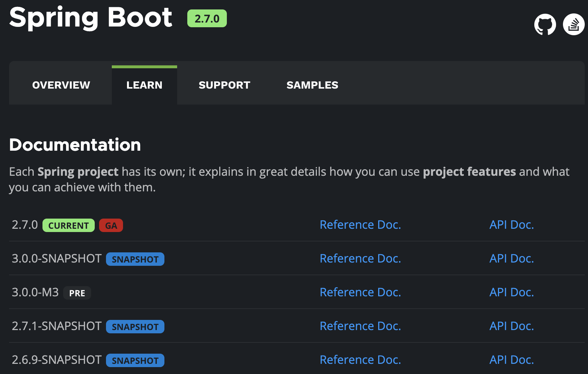Viewport: 588px width, 374px height.
Task: Click the version text 3.0.0-SNAPSHOT
Action: (57, 259)
